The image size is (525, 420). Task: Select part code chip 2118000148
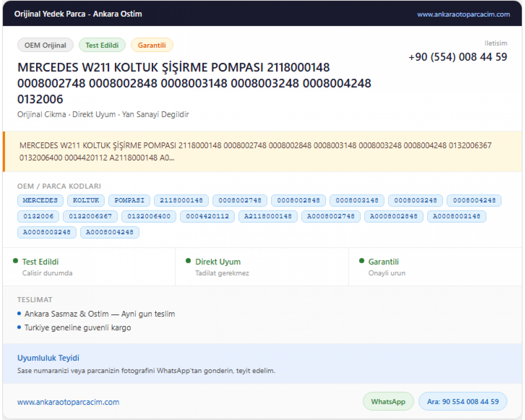[x=181, y=201]
